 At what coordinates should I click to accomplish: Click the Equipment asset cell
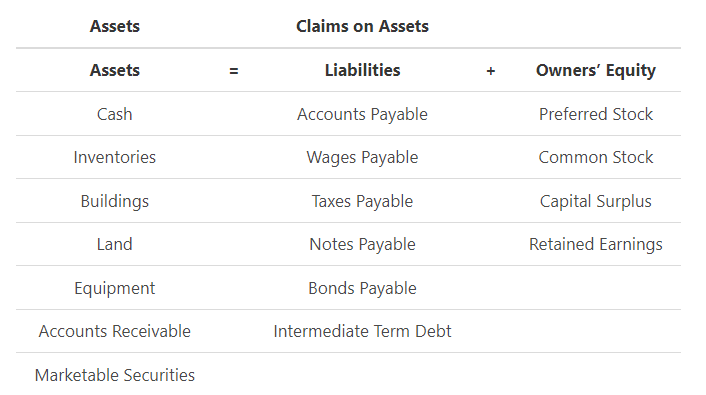(114, 288)
